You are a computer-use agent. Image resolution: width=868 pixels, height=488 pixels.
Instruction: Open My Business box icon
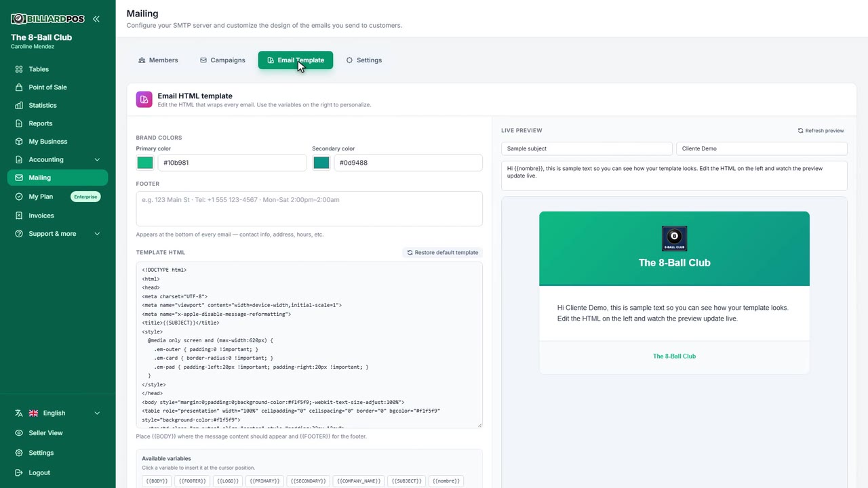coord(19,142)
